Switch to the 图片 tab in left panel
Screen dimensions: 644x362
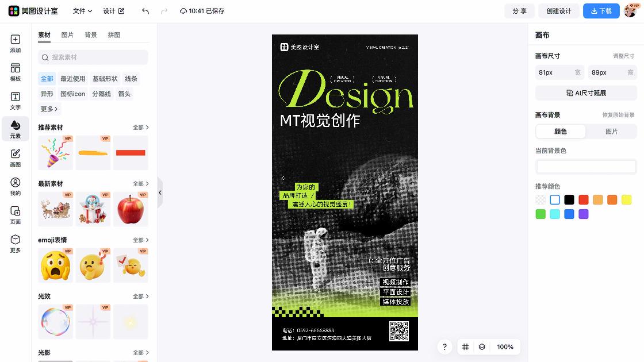(x=67, y=35)
